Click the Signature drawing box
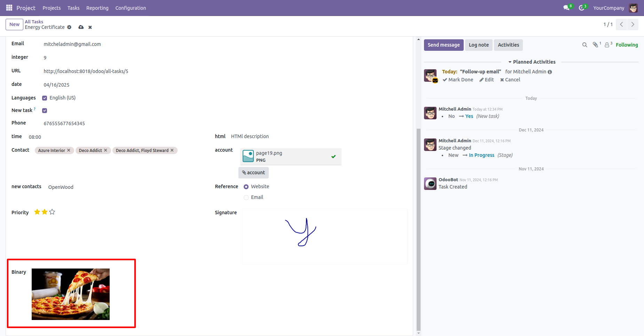This screenshot has width=644, height=336. point(324,237)
